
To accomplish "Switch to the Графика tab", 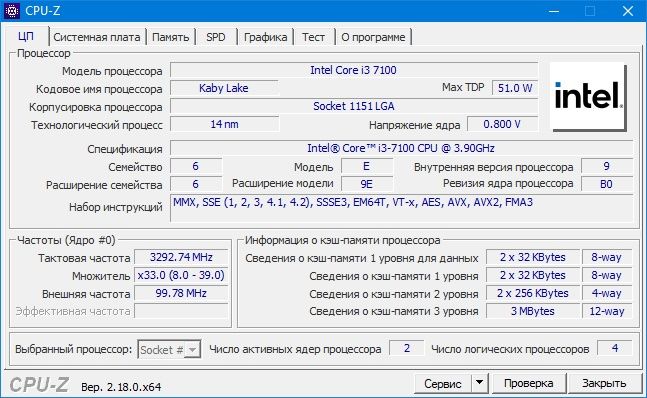I will [265, 37].
